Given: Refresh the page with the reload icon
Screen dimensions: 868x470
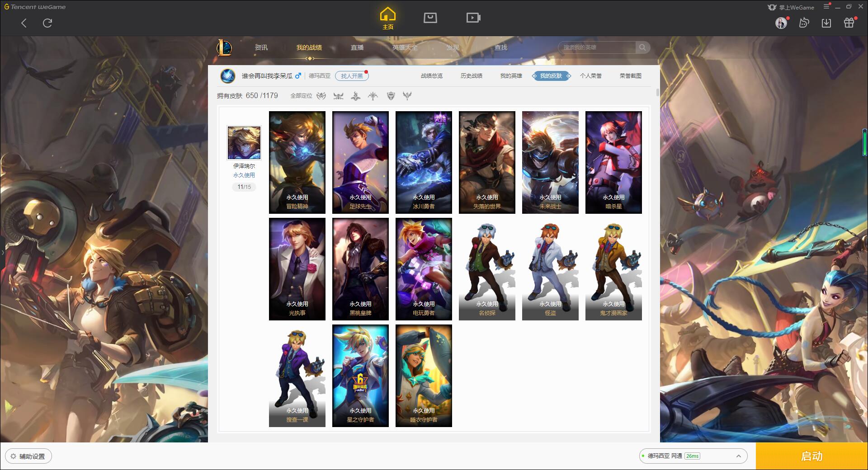Looking at the screenshot, I should pyautogui.click(x=47, y=23).
